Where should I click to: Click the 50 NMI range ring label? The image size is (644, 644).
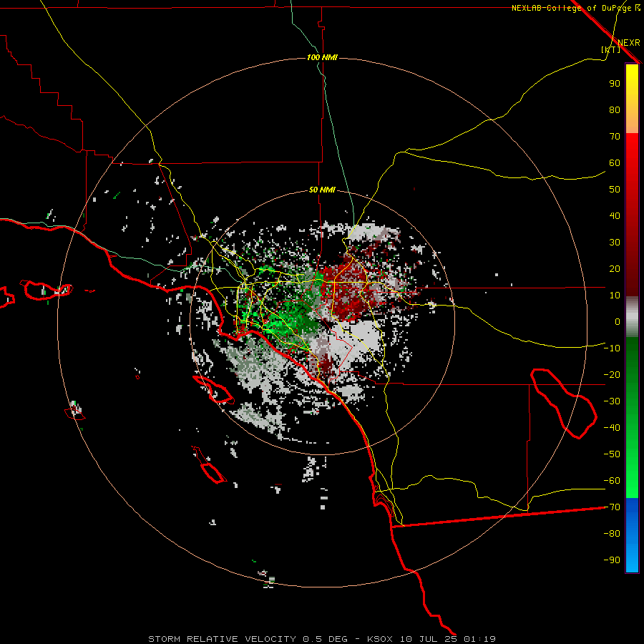click(322, 190)
